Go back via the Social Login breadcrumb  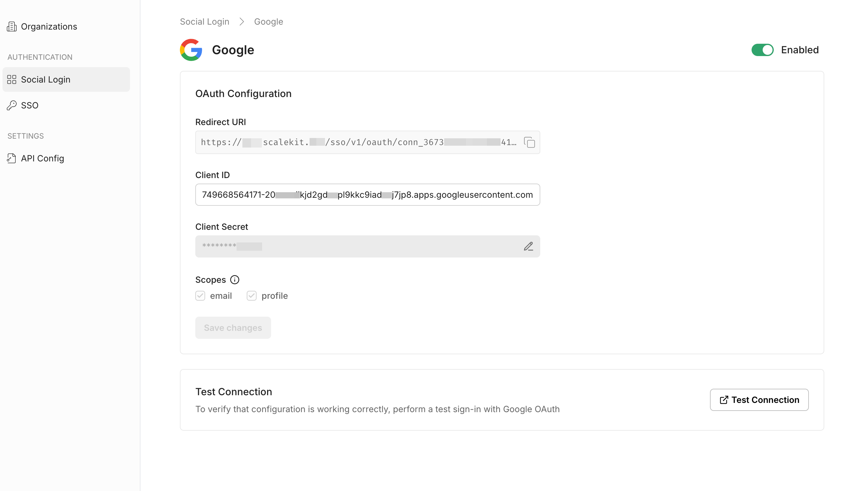pos(204,21)
